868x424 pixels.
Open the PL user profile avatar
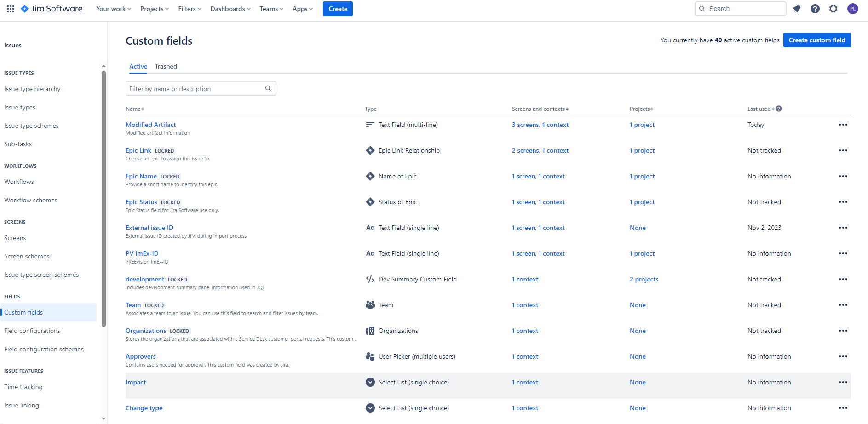(853, 9)
